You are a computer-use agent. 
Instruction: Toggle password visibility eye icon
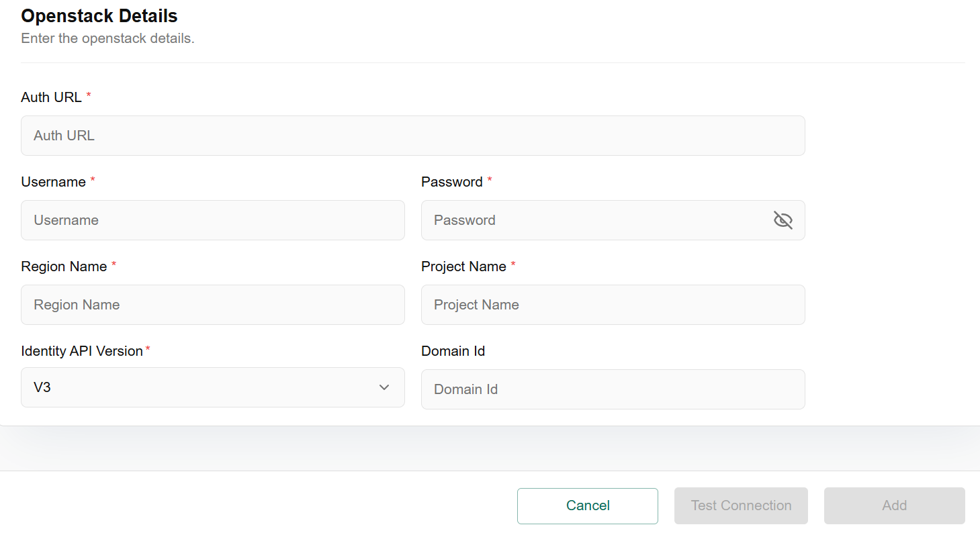click(x=783, y=220)
